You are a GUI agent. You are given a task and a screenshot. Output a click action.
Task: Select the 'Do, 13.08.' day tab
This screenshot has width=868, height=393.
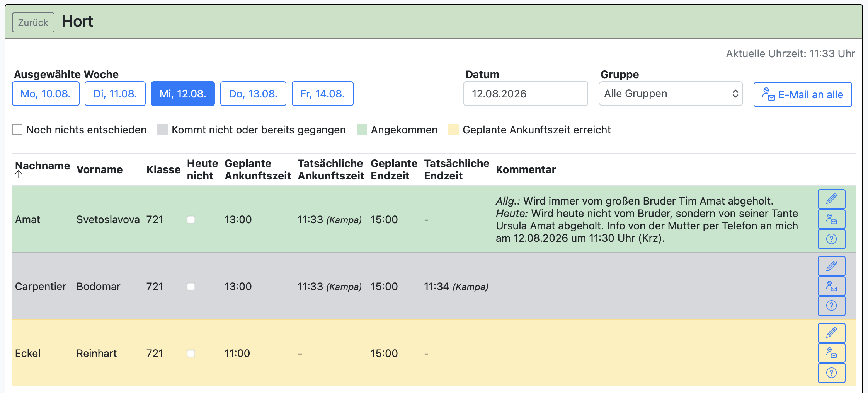coord(253,94)
